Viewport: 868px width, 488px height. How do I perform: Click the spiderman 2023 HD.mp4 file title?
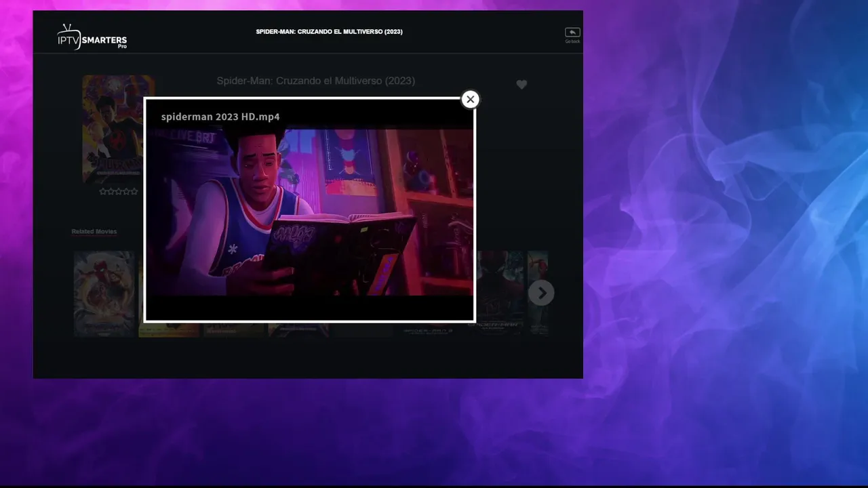pos(220,117)
